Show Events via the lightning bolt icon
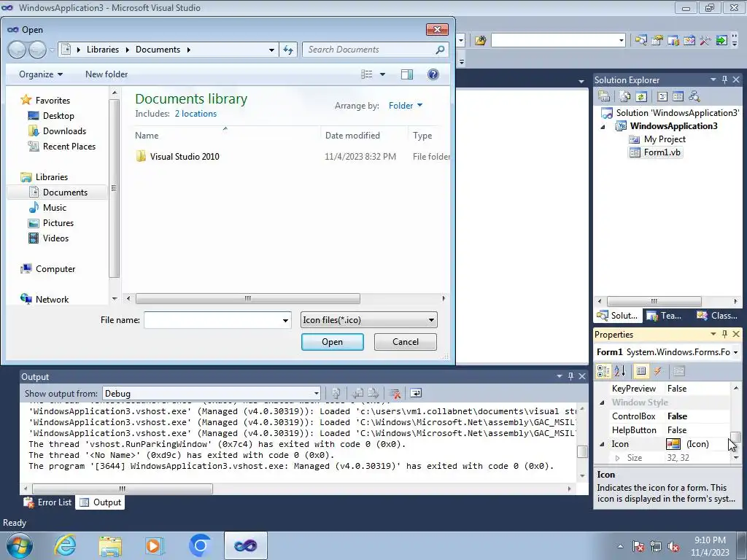 click(657, 371)
